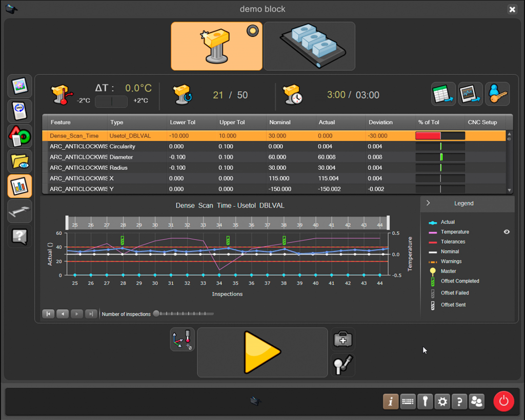Open the first aid kit icon
This screenshot has width=525, height=420.
tap(343, 339)
